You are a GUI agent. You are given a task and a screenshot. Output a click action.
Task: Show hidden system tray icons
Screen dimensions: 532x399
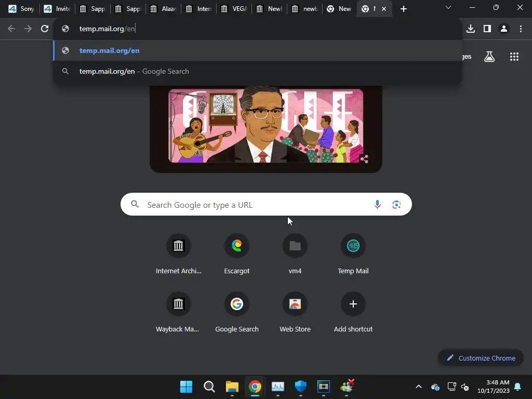point(419,387)
